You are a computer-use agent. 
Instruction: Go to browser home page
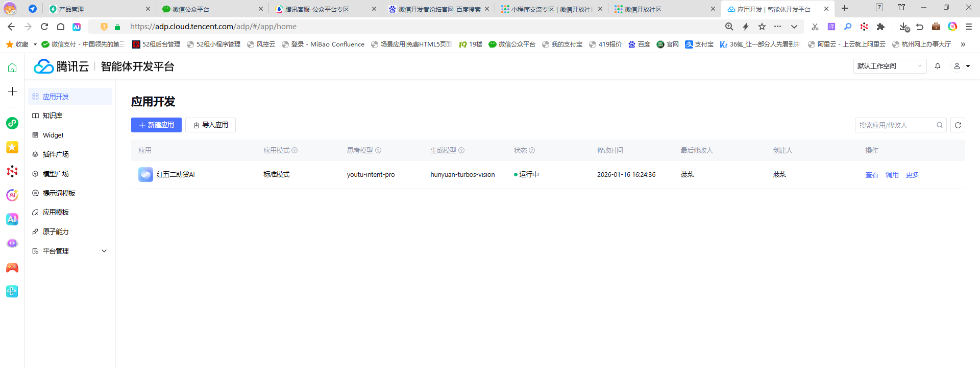click(x=61, y=27)
